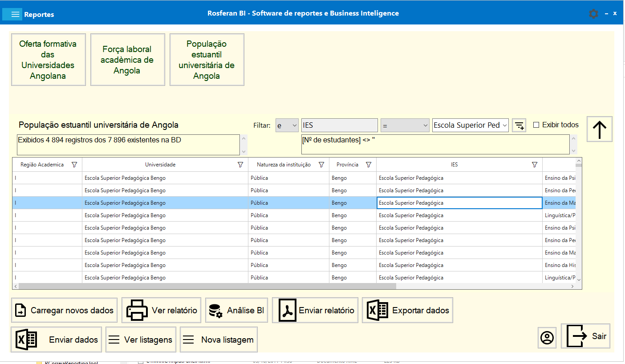Open Oferta formativa das Universidades Angolana report
The width and height of the screenshot is (625, 364).
[x=48, y=60]
